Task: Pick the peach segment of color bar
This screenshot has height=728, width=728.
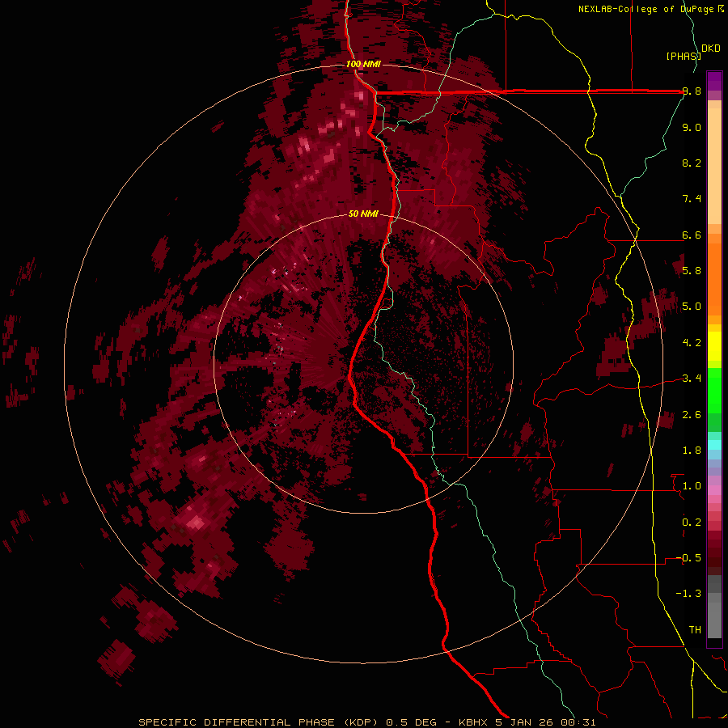Action: click(714, 166)
